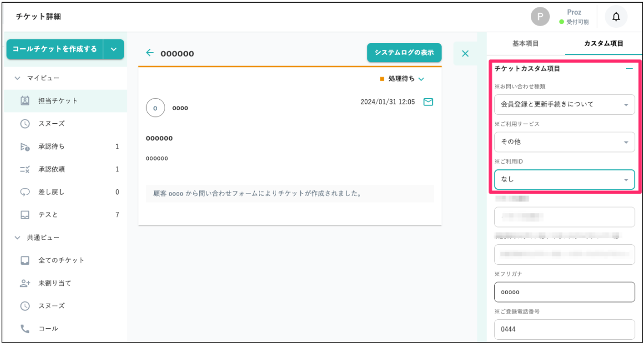Switch to the 基本項目 tab
This screenshot has height=344, width=644.
tap(525, 44)
